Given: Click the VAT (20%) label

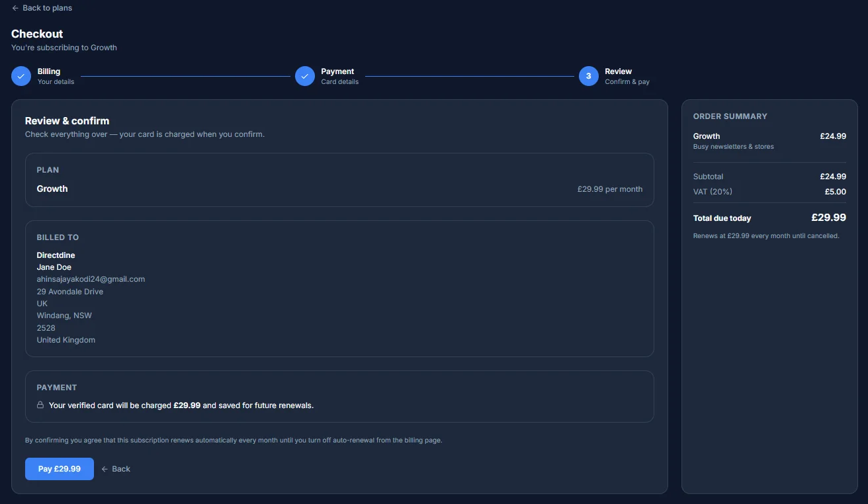Looking at the screenshot, I should click(x=713, y=192).
